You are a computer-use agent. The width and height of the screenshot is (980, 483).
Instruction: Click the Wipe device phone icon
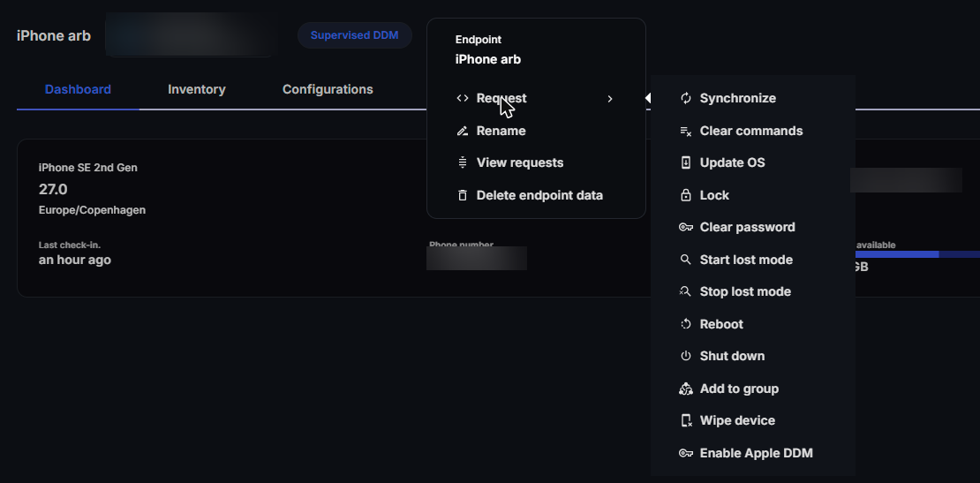coord(686,420)
